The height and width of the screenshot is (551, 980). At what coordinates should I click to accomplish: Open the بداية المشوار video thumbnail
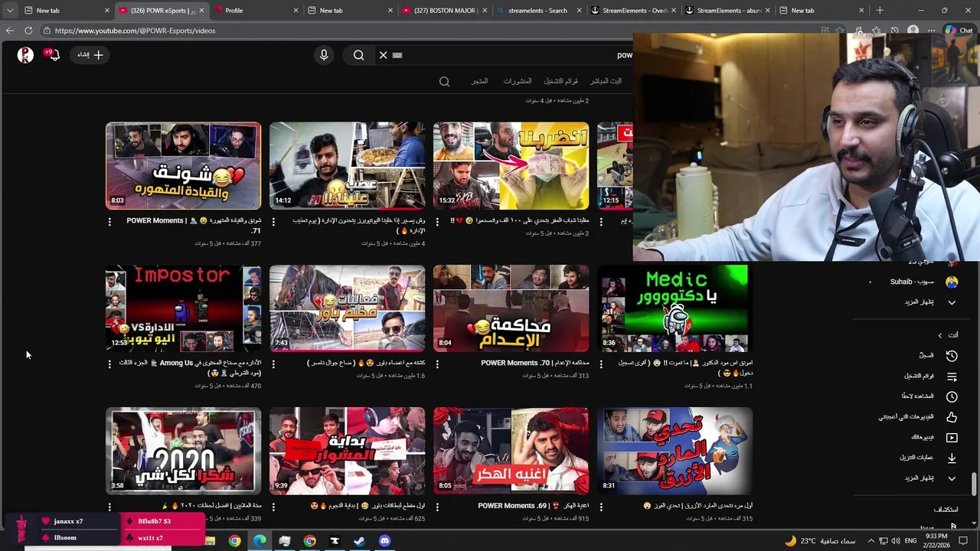[347, 452]
